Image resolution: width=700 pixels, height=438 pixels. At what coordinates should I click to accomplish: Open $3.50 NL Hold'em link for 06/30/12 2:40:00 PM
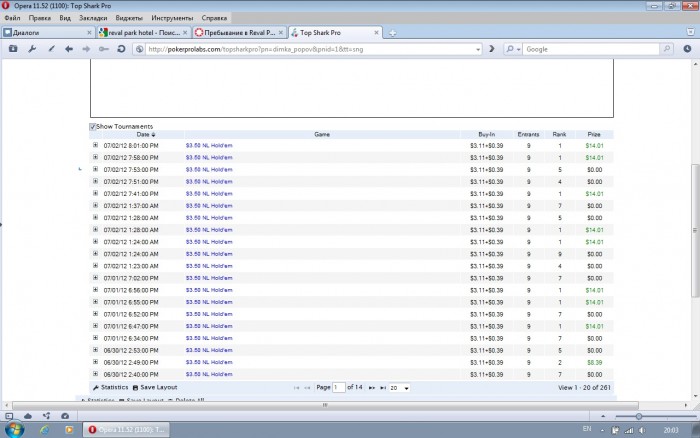tap(209, 375)
